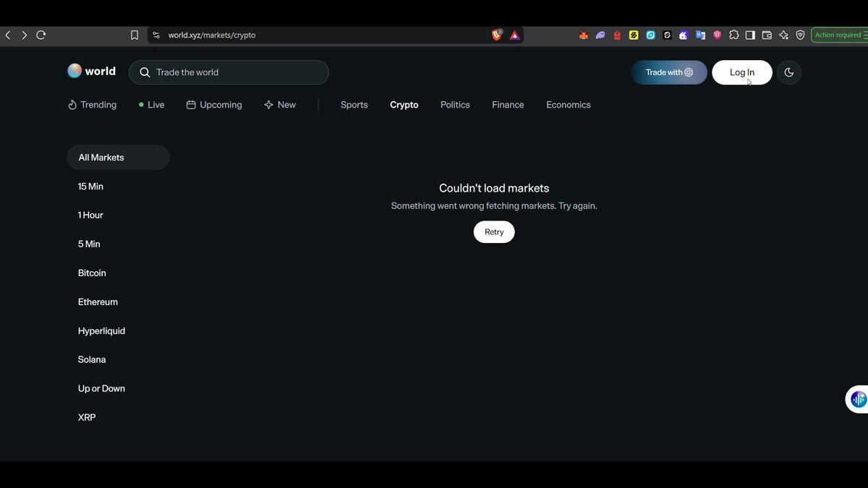Click the Log In button

tap(742, 72)
